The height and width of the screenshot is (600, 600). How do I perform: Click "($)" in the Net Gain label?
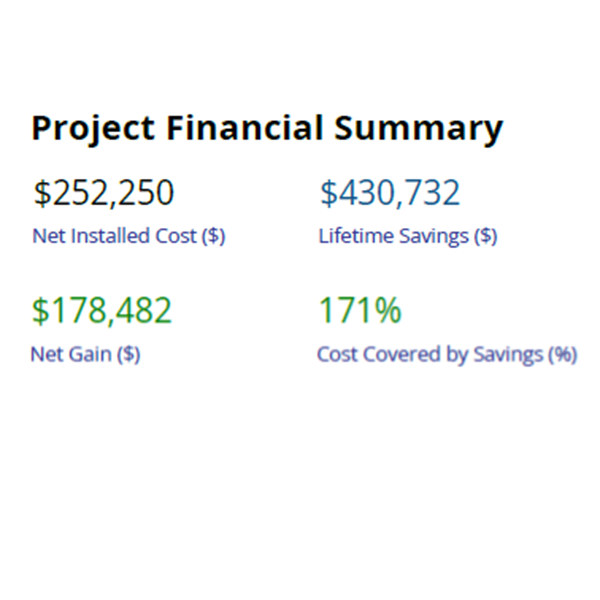pos(127,354)
